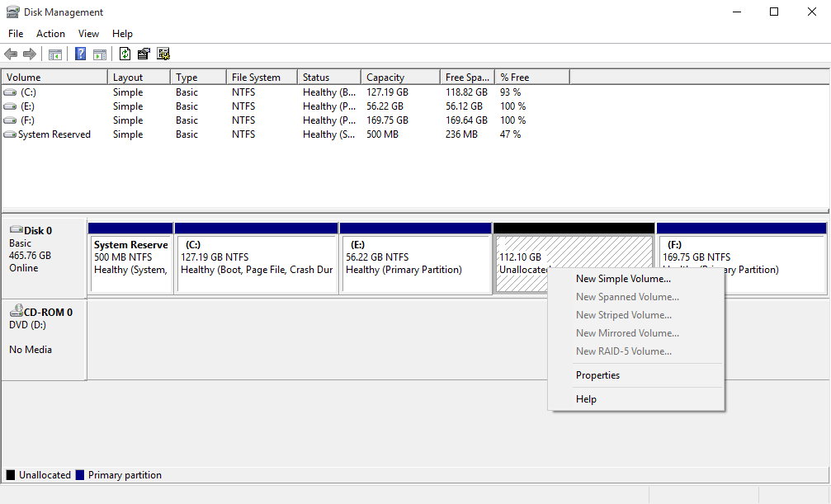Select the (E:) 56.22 GB partition block
This screenshot has width=831, height=504.
(416, 258)
